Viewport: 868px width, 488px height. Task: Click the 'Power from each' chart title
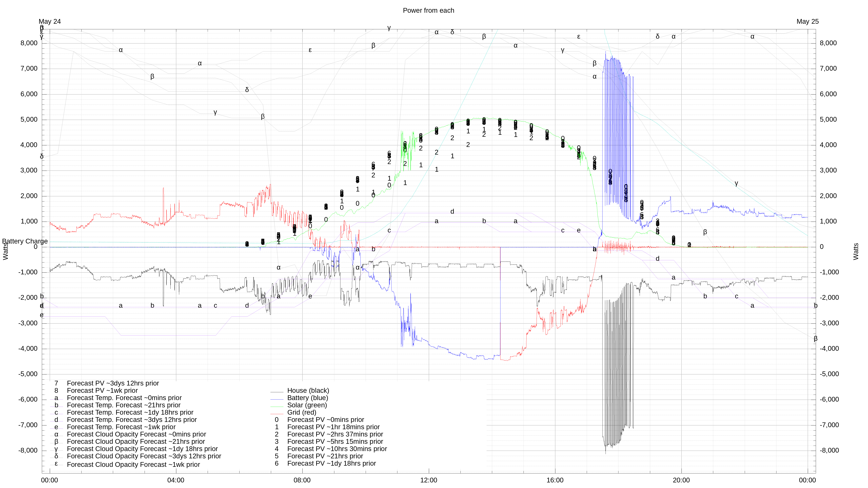click(428, 11)
